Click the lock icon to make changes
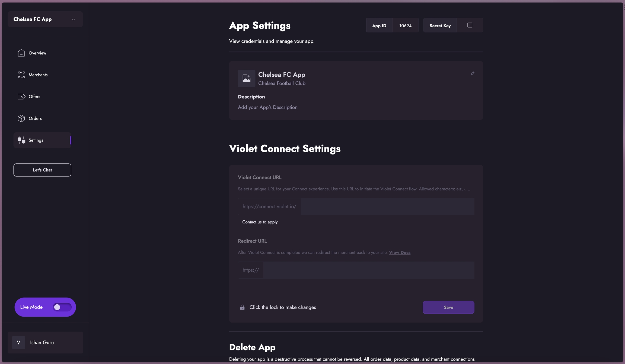 click(x=242, y=307)
